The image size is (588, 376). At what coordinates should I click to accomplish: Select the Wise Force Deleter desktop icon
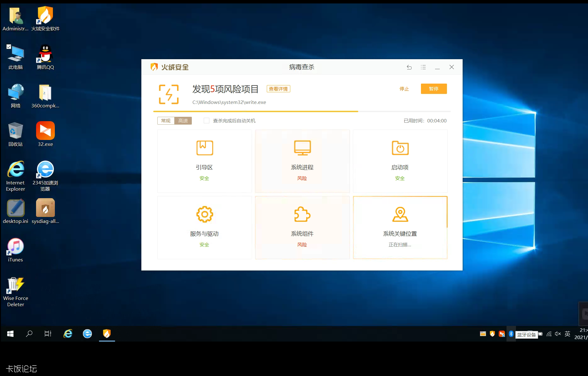click(16, 292)
